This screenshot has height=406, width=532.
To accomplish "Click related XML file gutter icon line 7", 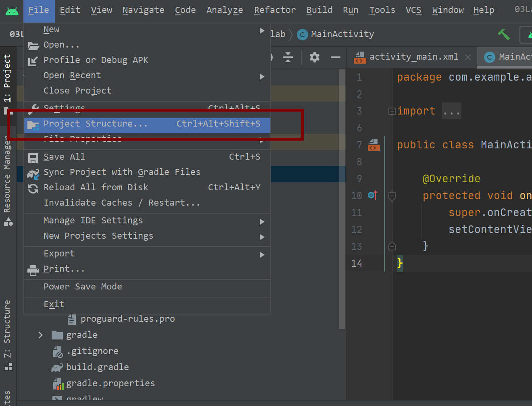I will point(374,146).
